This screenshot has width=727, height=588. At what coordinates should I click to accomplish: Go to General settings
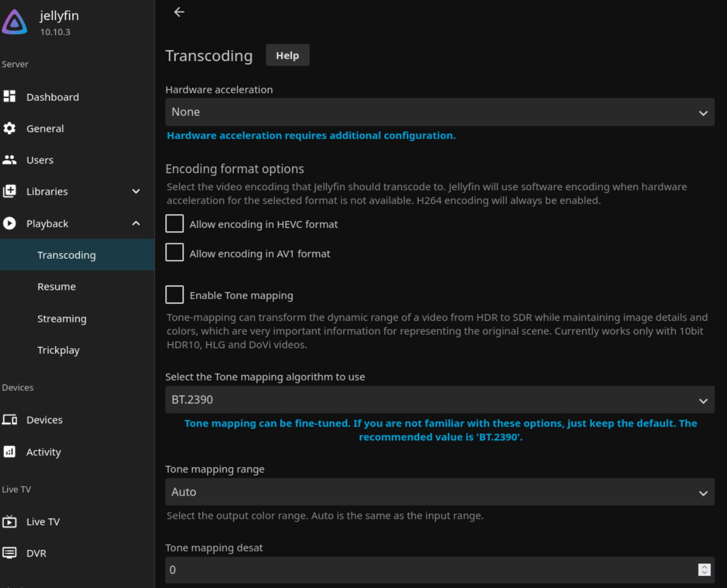point(77,128)
